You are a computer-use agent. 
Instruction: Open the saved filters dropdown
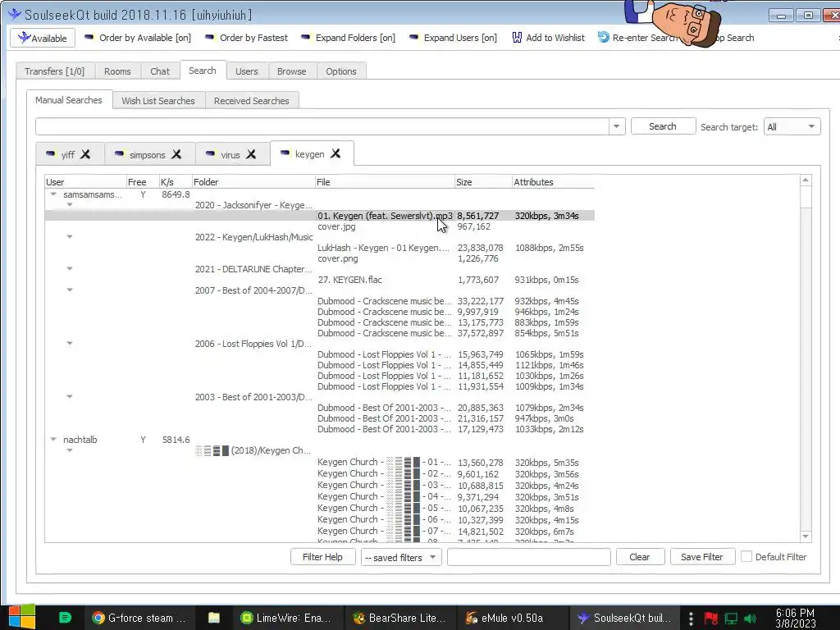[400, 558]
